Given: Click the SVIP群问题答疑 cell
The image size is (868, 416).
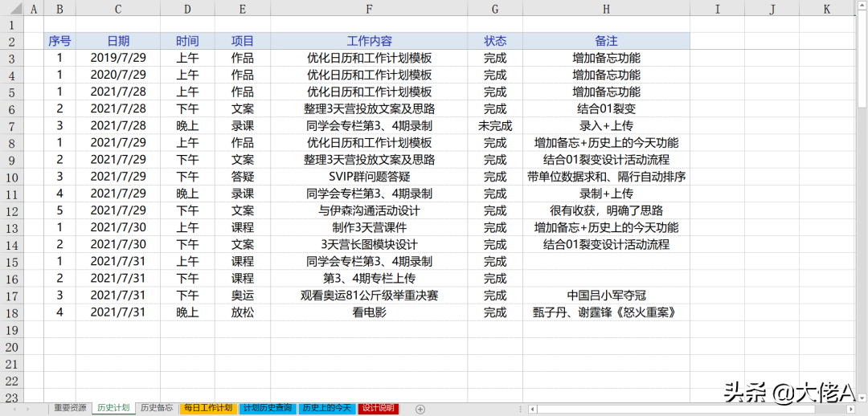Looking at the screenshot, I should (x=369, y=177).
